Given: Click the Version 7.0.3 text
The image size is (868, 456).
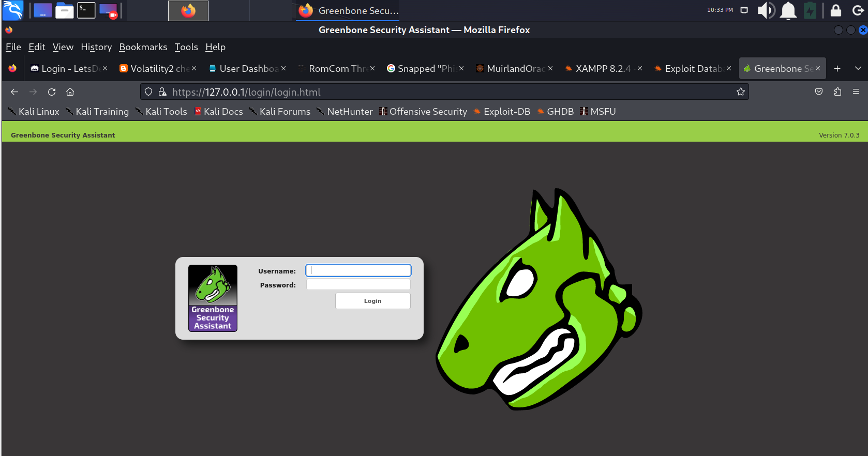Looking at the screenshot, I should (x=839, y=135).
